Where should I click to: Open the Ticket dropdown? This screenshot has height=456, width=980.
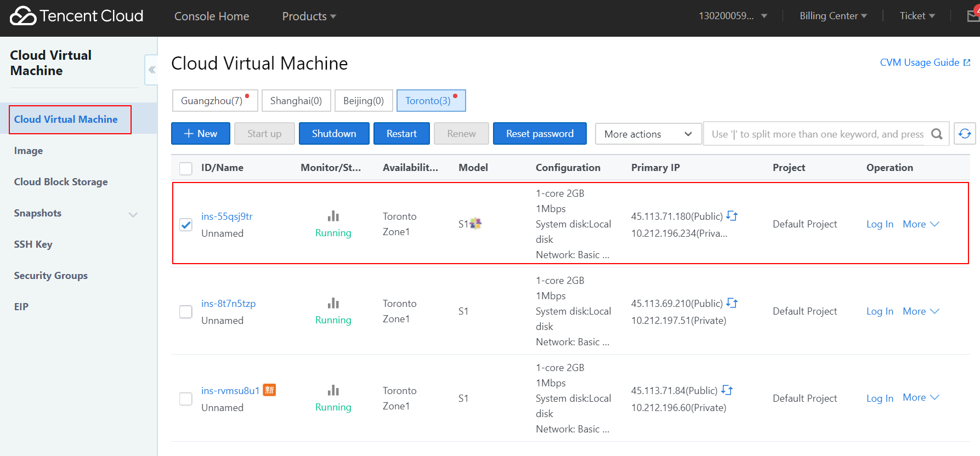(917, 16)
